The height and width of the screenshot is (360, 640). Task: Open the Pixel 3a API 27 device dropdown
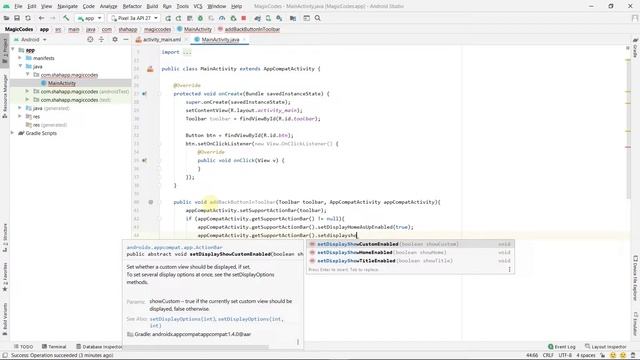[134, 18]
